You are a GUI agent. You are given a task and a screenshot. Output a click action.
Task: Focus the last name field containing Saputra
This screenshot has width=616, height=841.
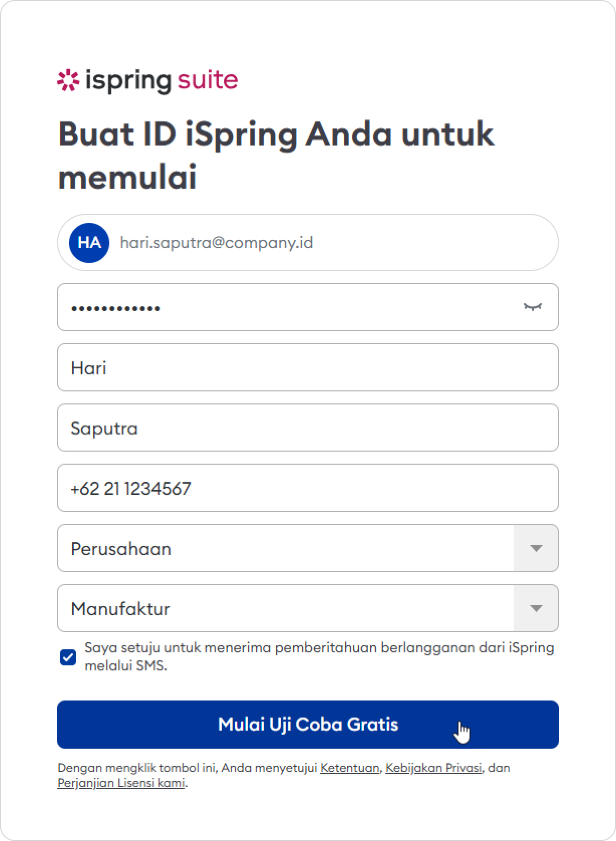(307, 428)
